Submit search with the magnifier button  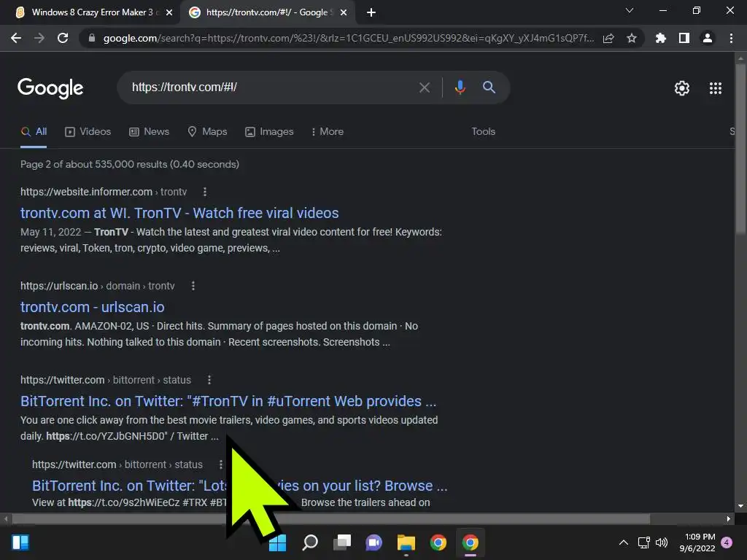[x=489, y=87]
